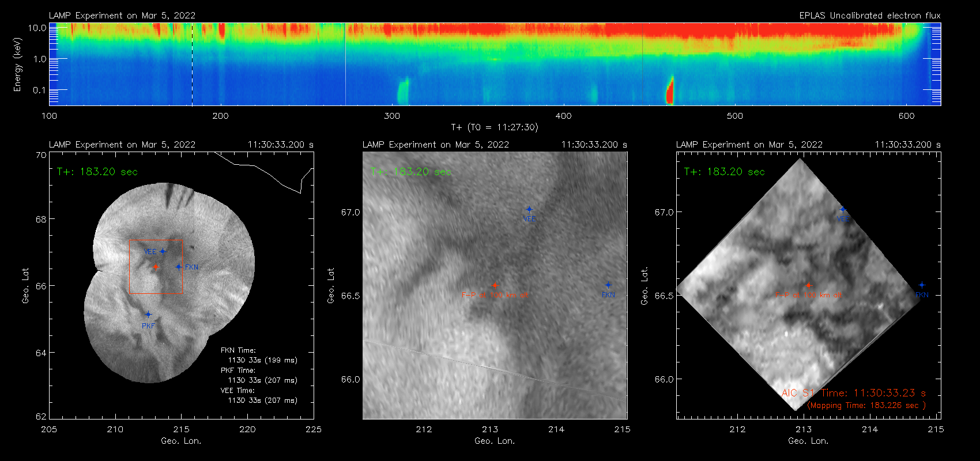Click the 'FKN Time:' label
Image resolution: width=980 pixels, height=461 pixels.
pyautogui.click(x=238, y=350)
